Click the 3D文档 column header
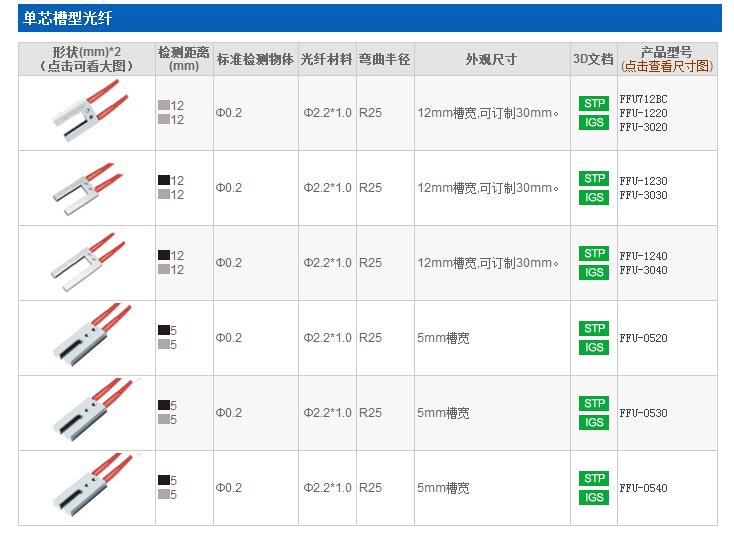Image resolution: width=734 pixels, height=533 pixels. pos(593,59)
